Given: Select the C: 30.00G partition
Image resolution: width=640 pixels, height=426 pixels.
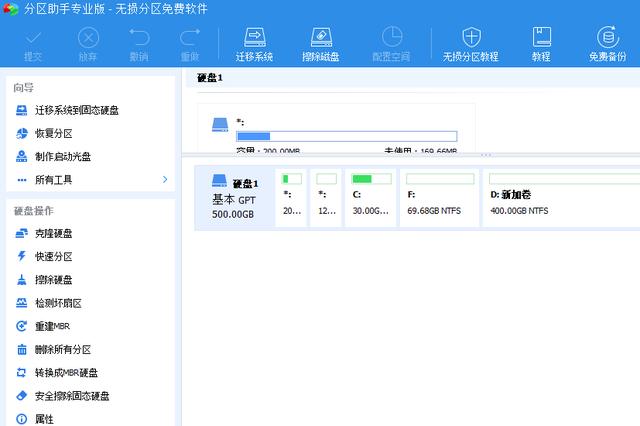Looking at the screenshot, I should [x=371, y=197].
